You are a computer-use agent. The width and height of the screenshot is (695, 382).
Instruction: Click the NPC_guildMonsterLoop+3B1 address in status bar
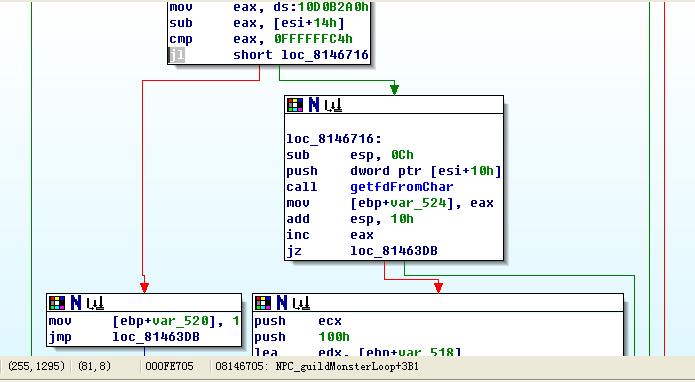point(347,366)
